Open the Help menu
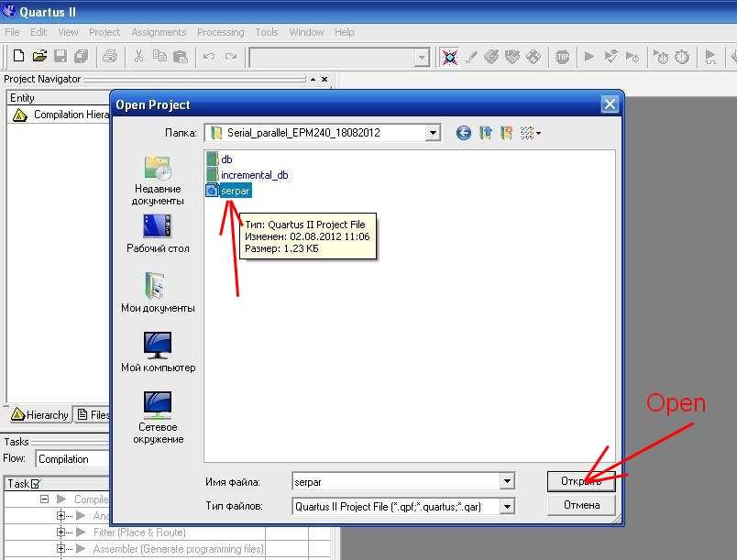 tap(345, 32)
